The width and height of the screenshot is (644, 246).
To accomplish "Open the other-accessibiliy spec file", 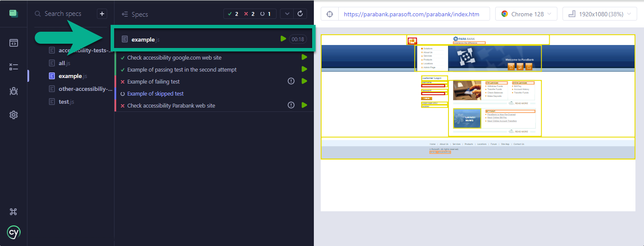I will (81, 89).
